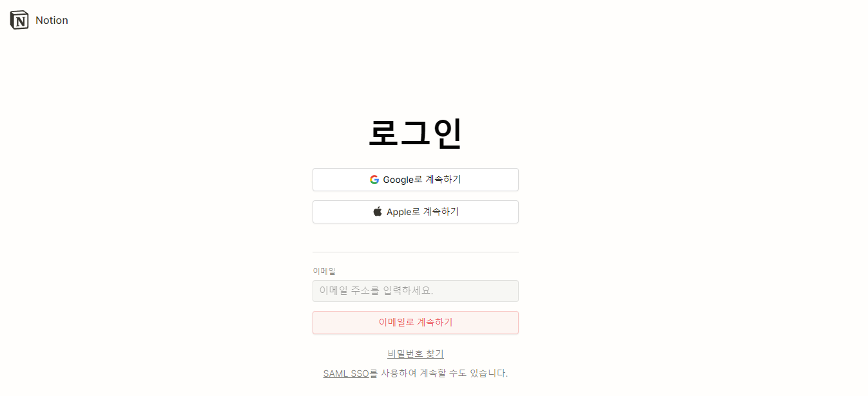
Task: Click the horizontal divider above 이메일
Action: tap(416, 252)
